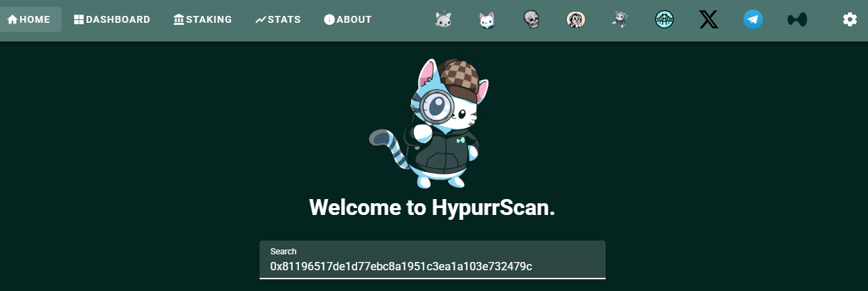Image resolution: width=868 pixels, height=291 pixels.
Task: Open the Home tab
Action: point(29,19)
